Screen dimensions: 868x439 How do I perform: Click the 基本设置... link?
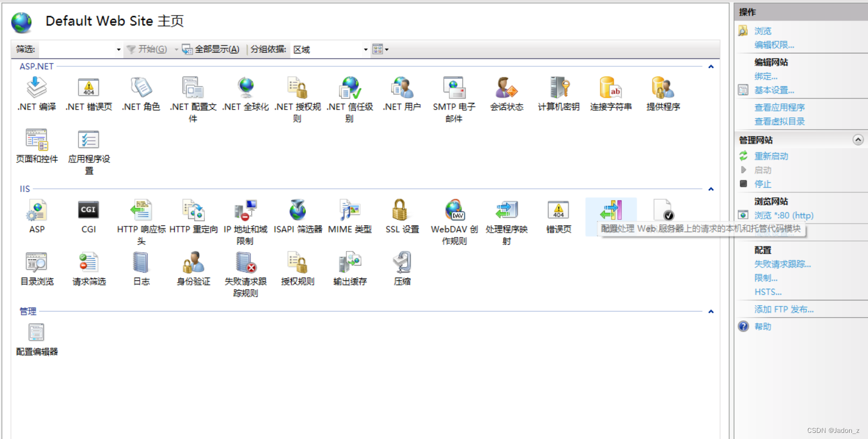coord(774,90)
